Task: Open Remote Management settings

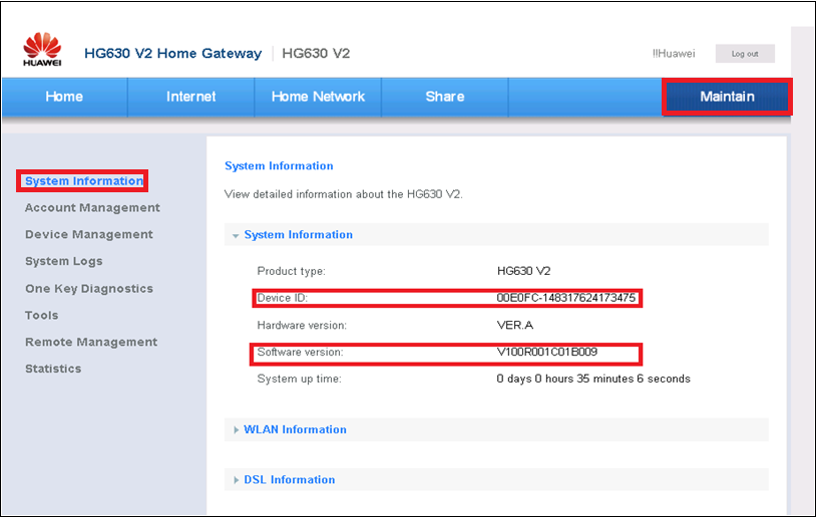Action: (x=91, y=342)
